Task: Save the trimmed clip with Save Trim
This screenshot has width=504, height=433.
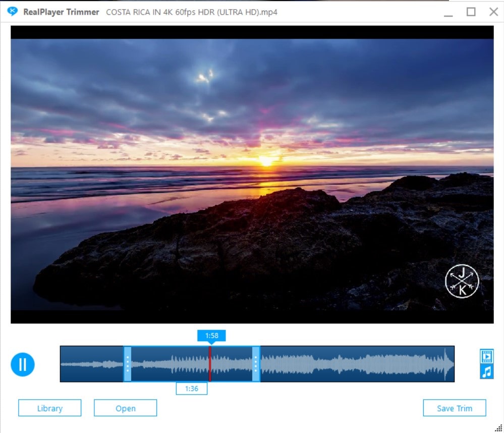Action: 454,408
